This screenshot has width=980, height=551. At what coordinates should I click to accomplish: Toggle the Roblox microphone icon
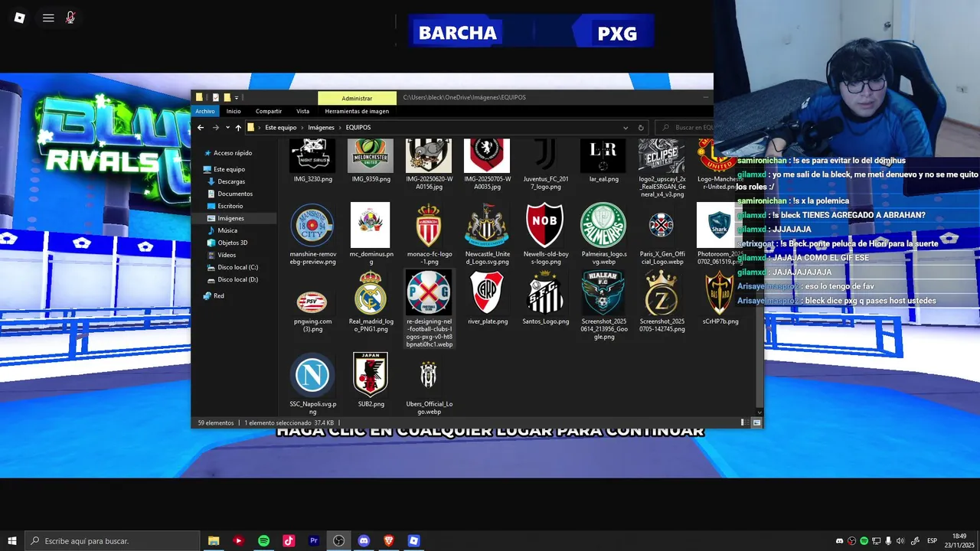click(70, 18)
